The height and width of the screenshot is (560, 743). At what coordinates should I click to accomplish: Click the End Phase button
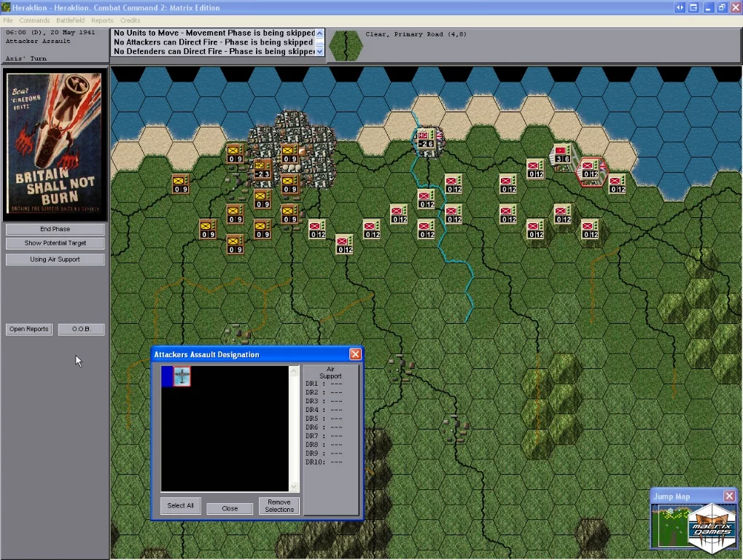(x=55, y=229)
